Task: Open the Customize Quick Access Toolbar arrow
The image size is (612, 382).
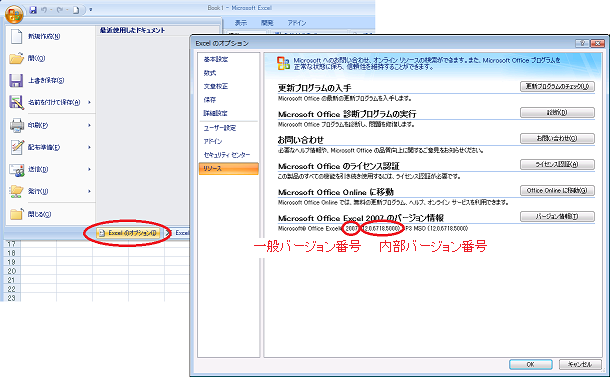Action: click(91, 10)
